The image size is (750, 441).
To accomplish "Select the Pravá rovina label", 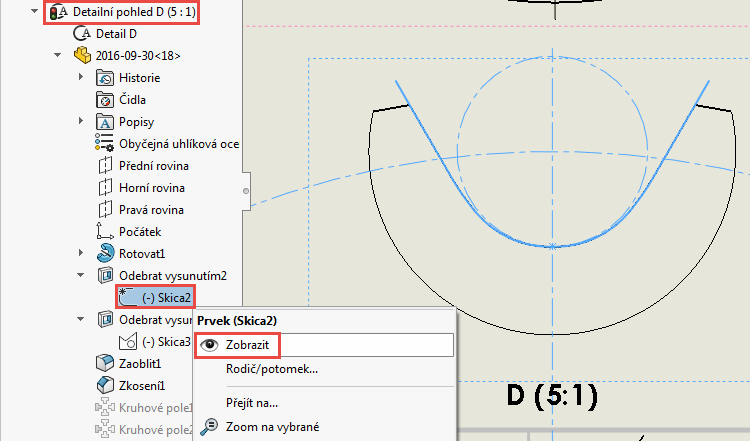I will pyautogui.click(x=152, y=210).
